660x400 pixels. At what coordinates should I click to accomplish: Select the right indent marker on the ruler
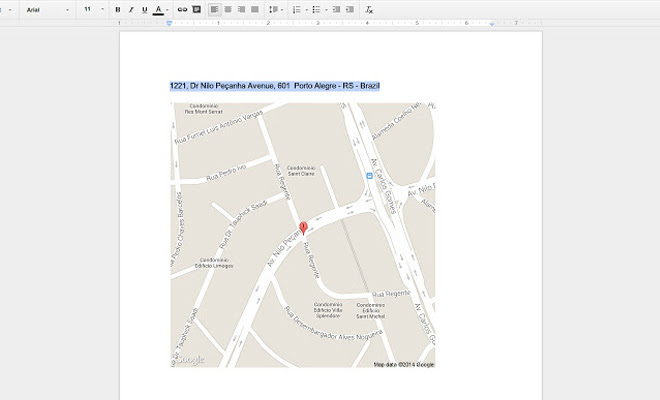(x=492, y=24)
